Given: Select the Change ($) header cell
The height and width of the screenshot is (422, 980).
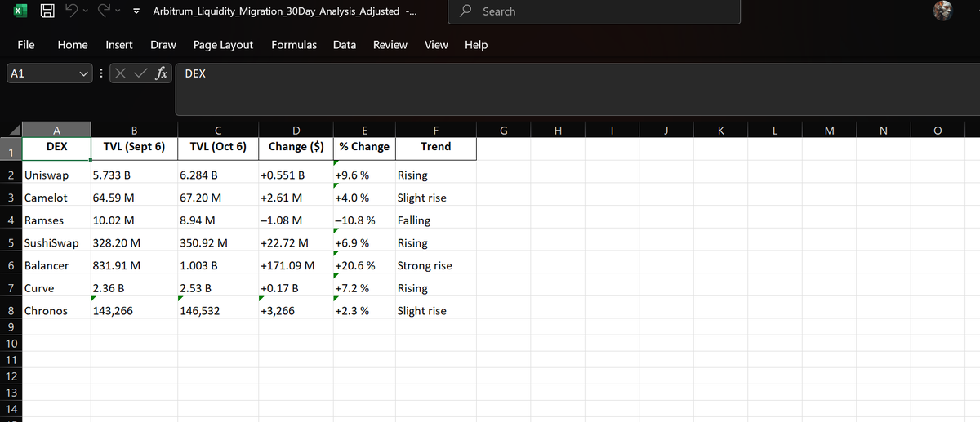Looking at the screenshot, I should pos(296,149).
